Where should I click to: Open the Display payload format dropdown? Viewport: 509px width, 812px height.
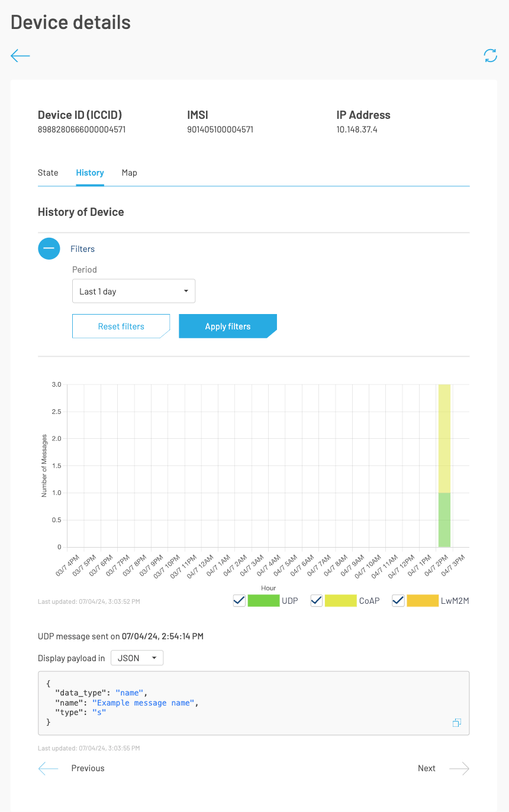[x=137, y=658]
